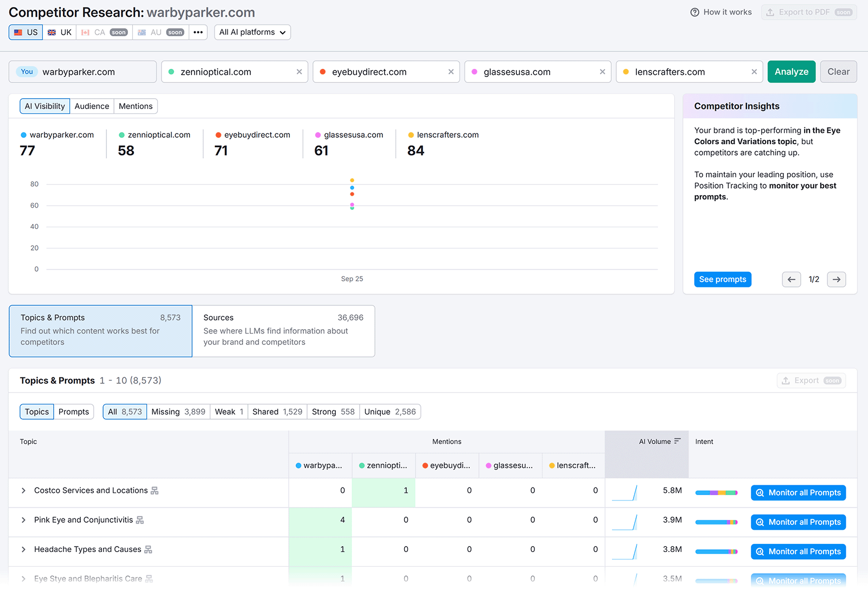
Task: Click the right arrow in Competitor Insights
Action: click(x=836, y=279)
